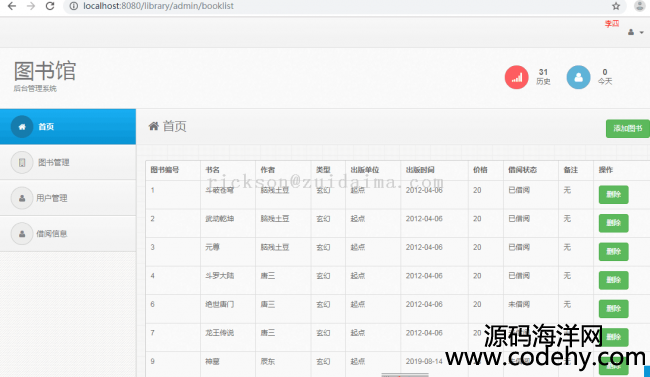
Task: Select the book title 神墓
Action: tap(212, 362)
